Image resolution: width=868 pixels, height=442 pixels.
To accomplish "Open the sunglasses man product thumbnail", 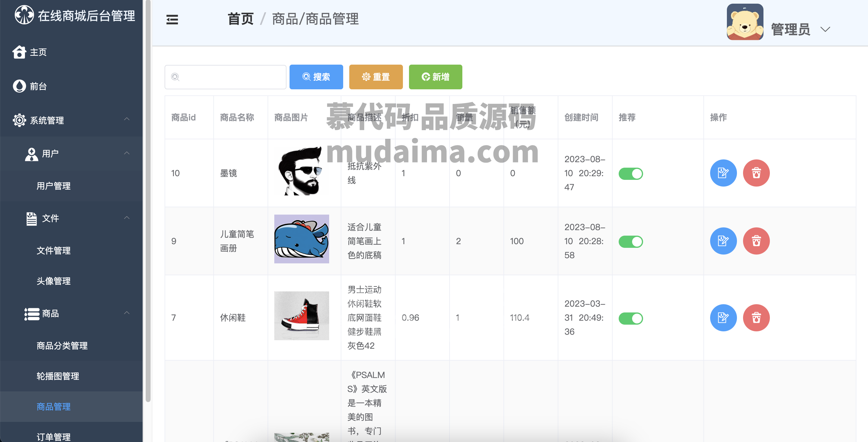I will coord(301,171).
